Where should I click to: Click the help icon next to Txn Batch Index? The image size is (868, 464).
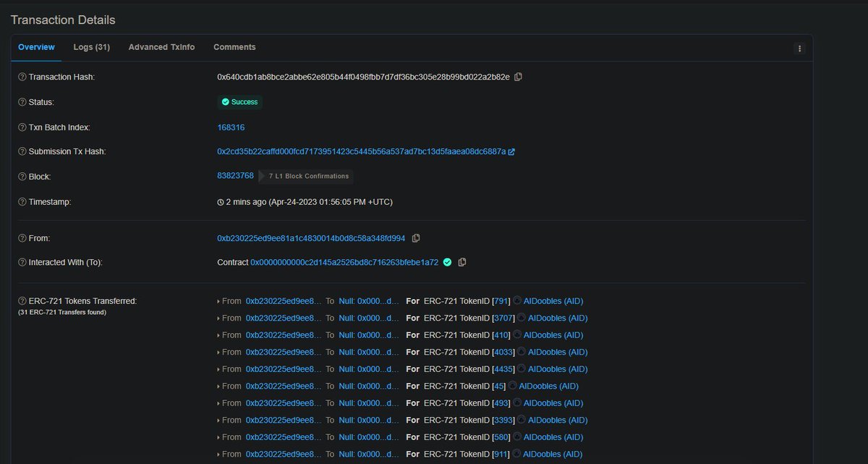19,127
